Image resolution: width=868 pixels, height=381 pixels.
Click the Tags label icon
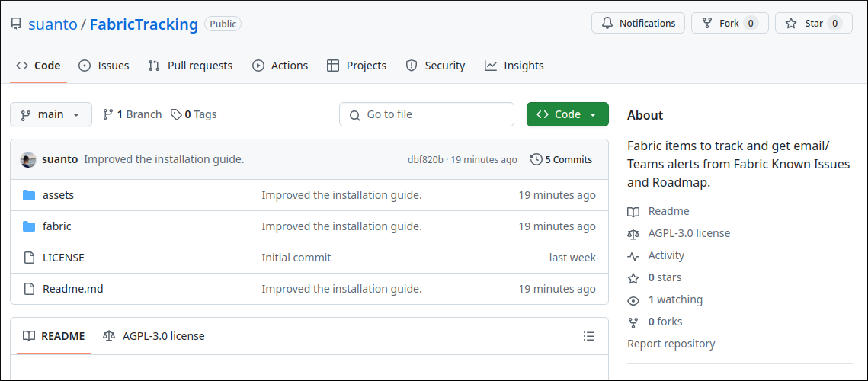(176, 114)
